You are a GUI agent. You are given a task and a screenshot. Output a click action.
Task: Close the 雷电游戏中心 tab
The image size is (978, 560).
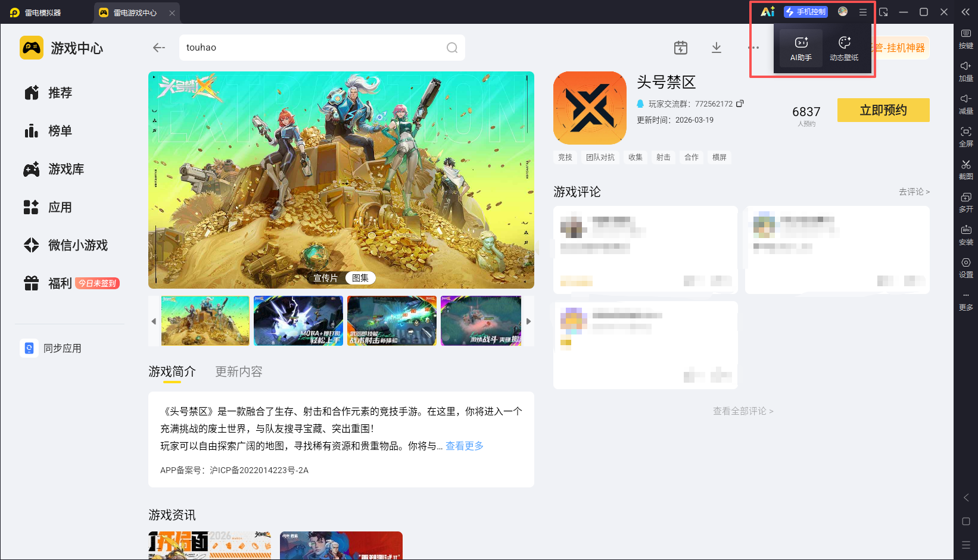point(172,12)
